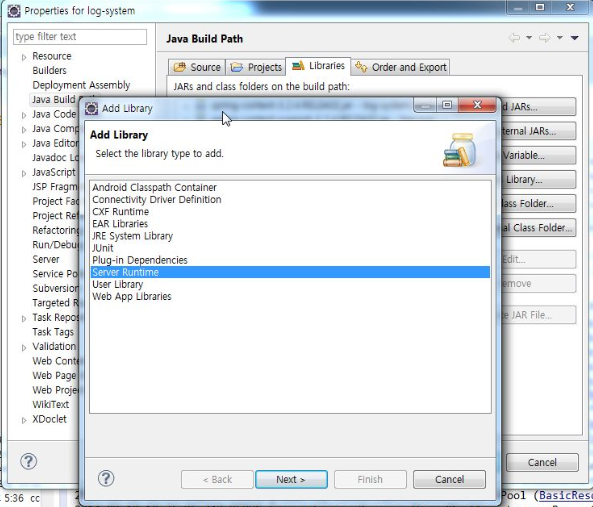Image resolution: width=593 pixels, height=507 pixels.
Task: Open forward history dropdown arrow
Action: click(x=560, y=37)
